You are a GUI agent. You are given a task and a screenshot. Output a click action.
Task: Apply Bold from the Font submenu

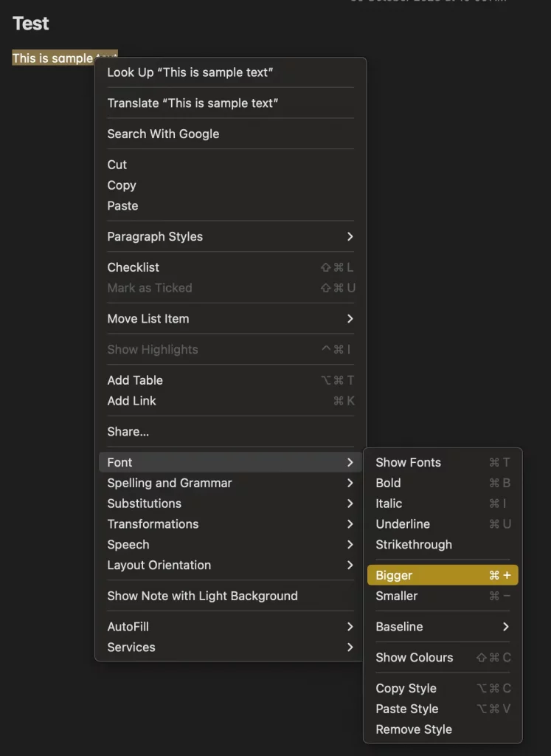pos(443,483)
